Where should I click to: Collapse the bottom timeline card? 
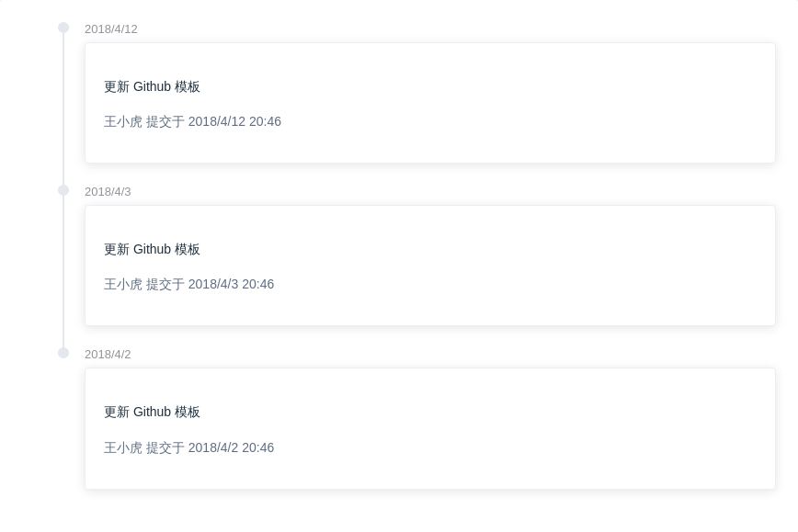(430, 428)
